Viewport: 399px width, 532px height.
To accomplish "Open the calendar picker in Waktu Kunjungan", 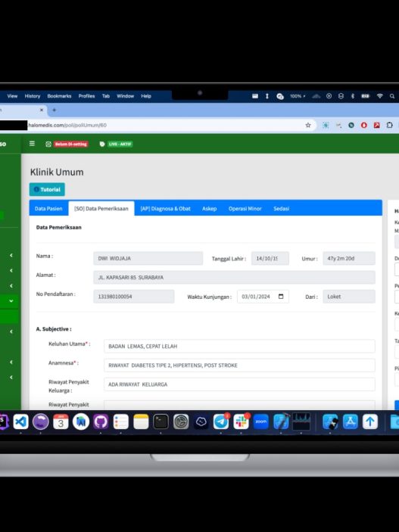I will (x=281, y=297).
